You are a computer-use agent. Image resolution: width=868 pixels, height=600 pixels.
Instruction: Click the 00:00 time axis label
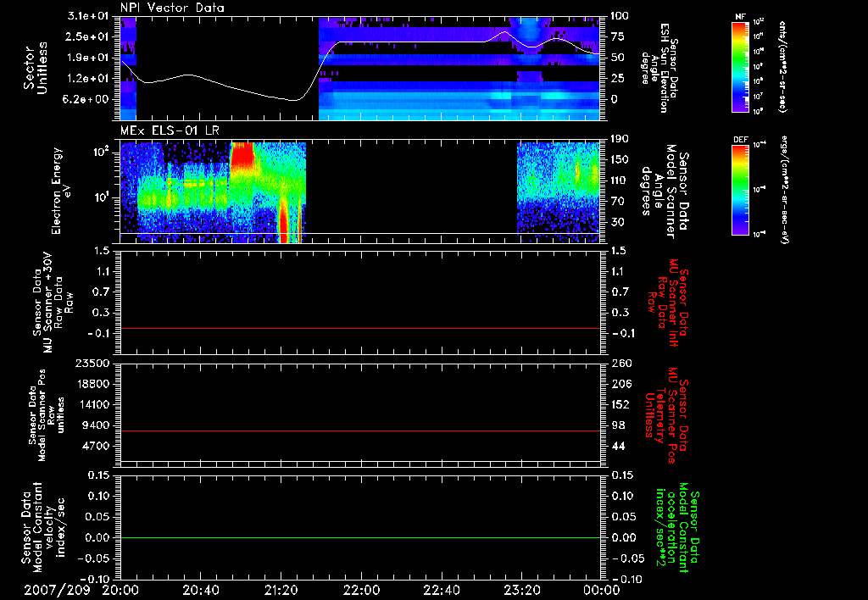pyautogui.click(x=601, y=590)
